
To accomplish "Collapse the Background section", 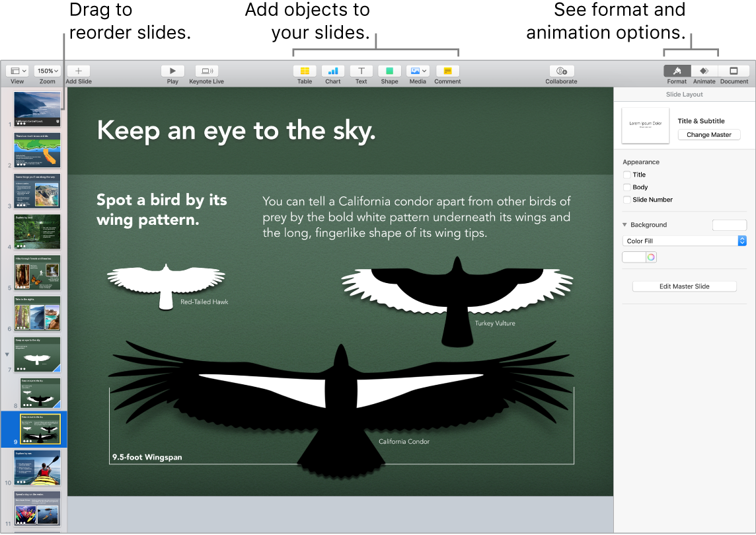I will (624, 225).
